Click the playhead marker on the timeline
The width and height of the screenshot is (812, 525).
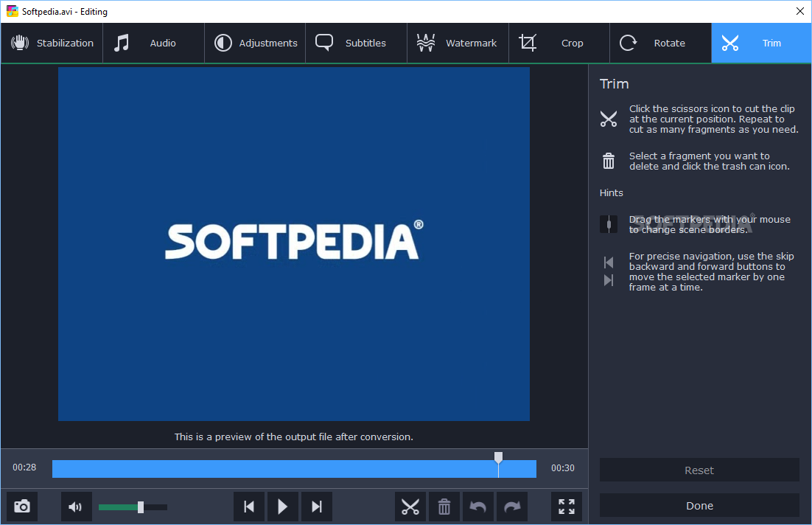498,457
